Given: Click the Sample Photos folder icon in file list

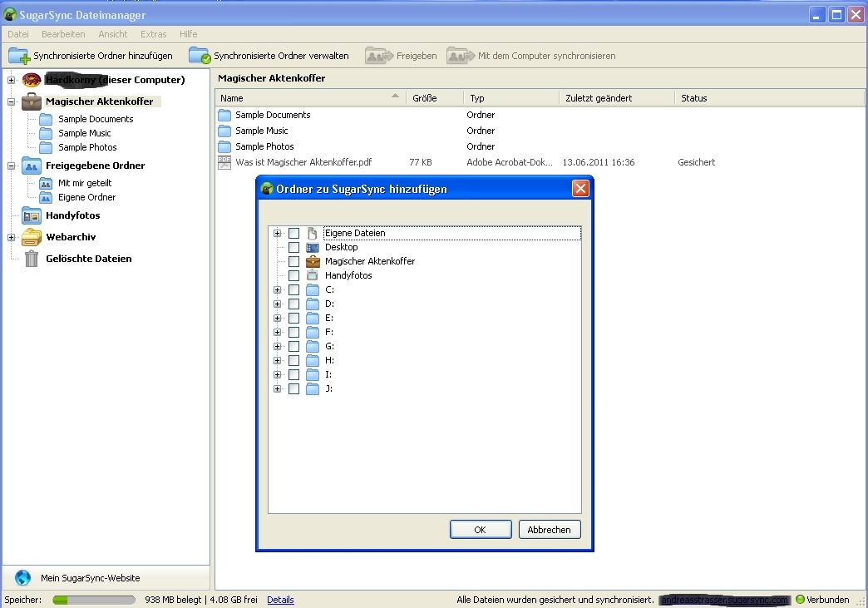Looking at the screenshot, I should 224,146.
